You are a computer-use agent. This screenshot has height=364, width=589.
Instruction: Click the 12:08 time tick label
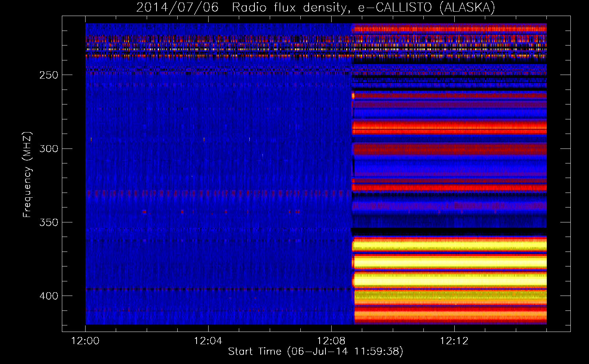coord(331,341)
